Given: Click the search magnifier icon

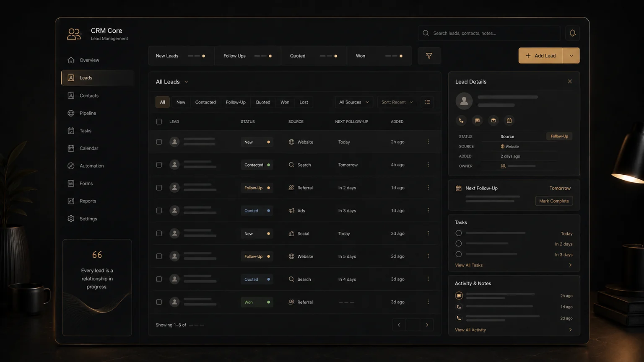Looking at the screenshot, I should [x=426, y=33].
